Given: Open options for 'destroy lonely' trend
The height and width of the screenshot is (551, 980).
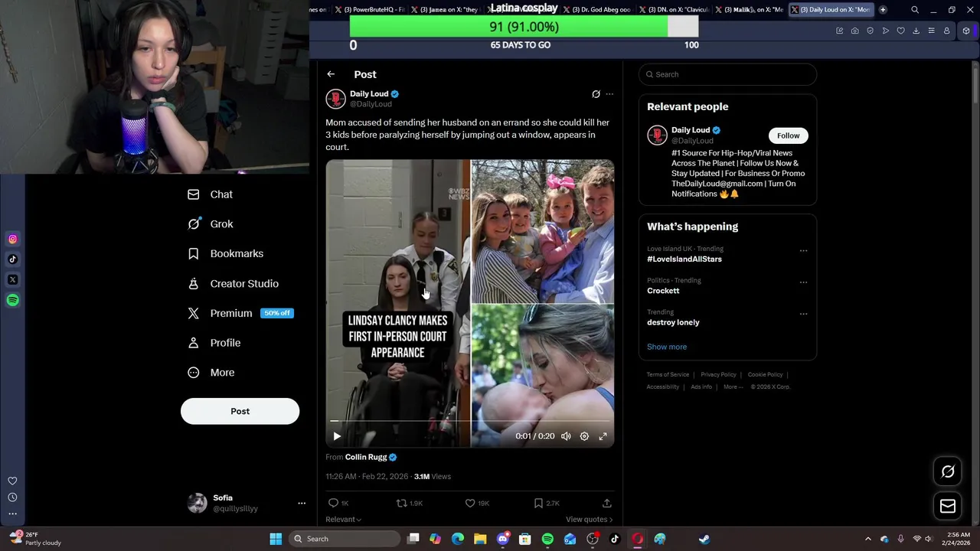Looking at the screenshot, I should point(803,314).
